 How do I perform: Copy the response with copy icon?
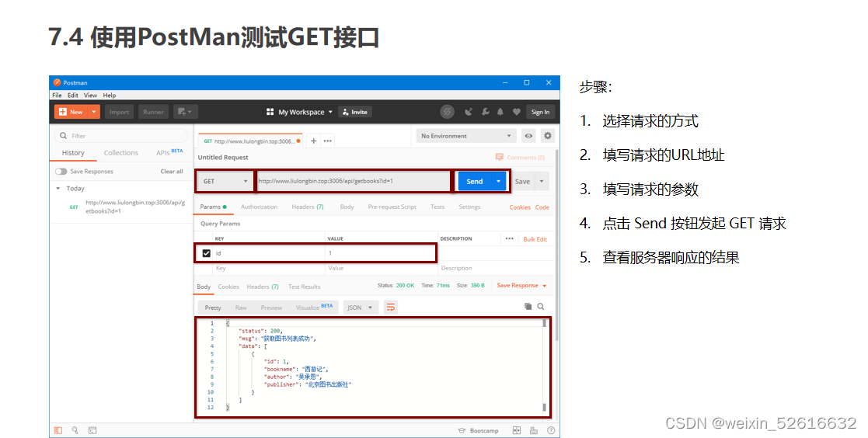click(x=528, y=307)
